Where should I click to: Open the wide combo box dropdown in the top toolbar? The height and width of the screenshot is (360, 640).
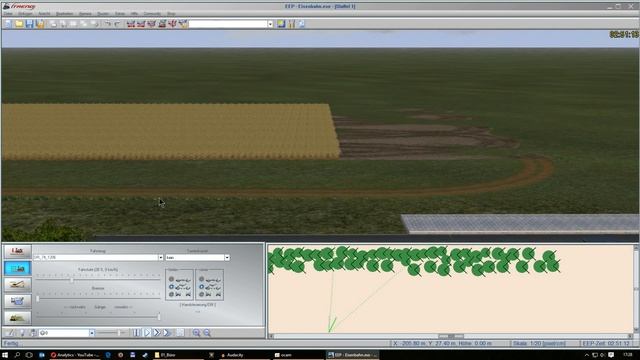click(270, 24)
